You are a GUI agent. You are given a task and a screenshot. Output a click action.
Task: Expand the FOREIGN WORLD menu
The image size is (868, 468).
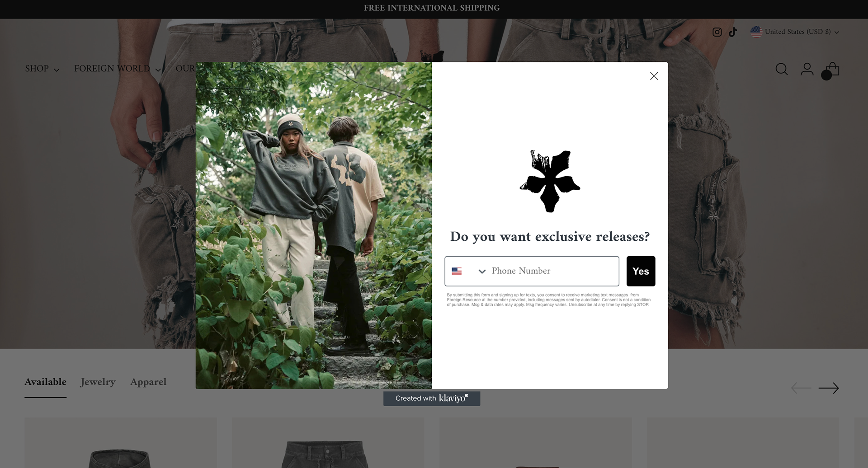click(x=118, y=69)
